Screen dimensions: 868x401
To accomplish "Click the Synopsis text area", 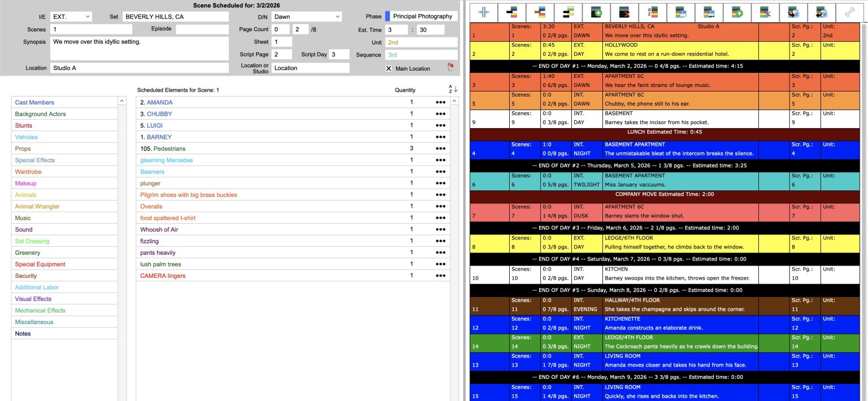I will pos(140,48).
